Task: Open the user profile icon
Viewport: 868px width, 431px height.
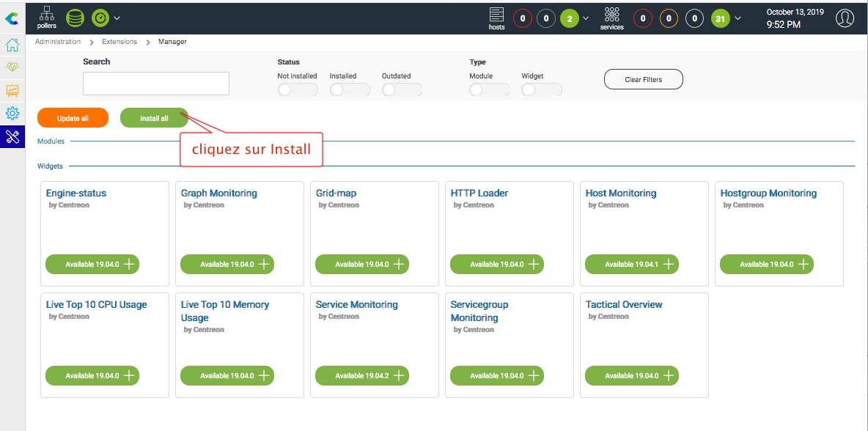Action: tap(845, 18)
